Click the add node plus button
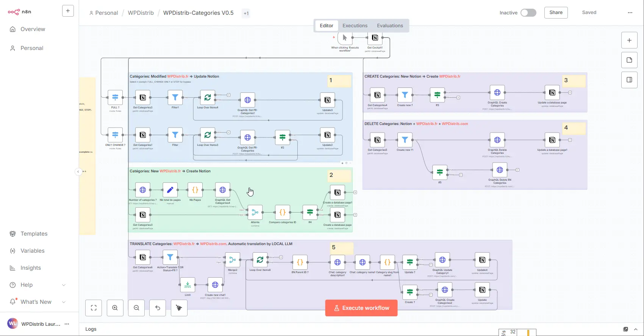644x336 pixels. [629, 40]
